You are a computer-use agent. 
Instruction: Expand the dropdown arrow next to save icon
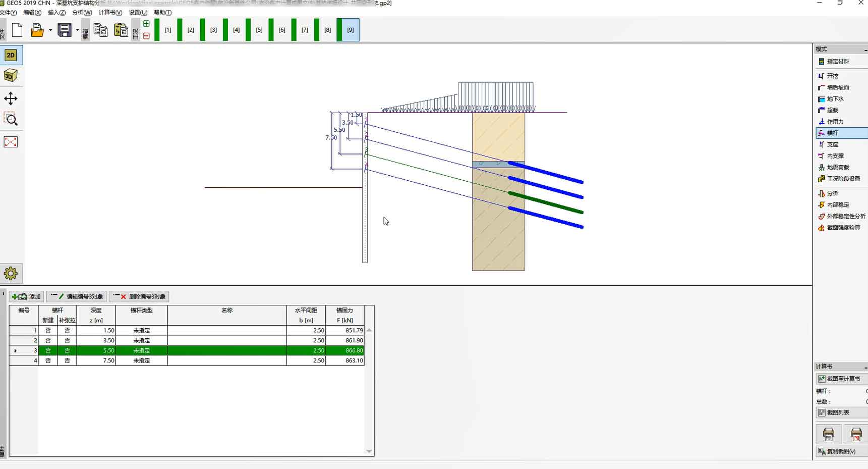pos(77,30)
